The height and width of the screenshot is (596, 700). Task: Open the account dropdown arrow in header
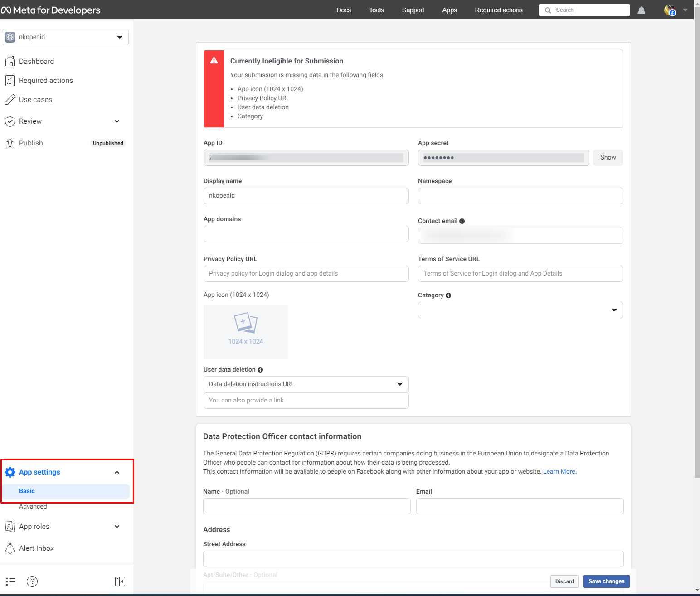(x=685, y=10)
